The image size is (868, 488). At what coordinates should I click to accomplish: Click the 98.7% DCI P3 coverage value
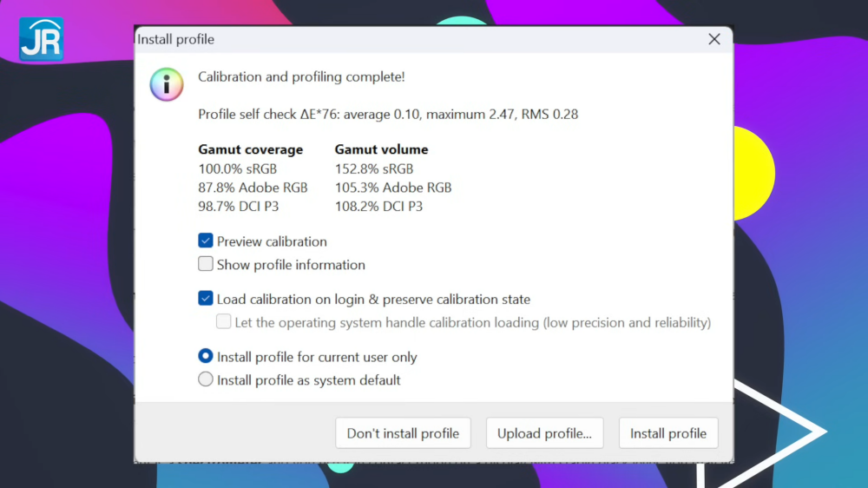point(238,207)
